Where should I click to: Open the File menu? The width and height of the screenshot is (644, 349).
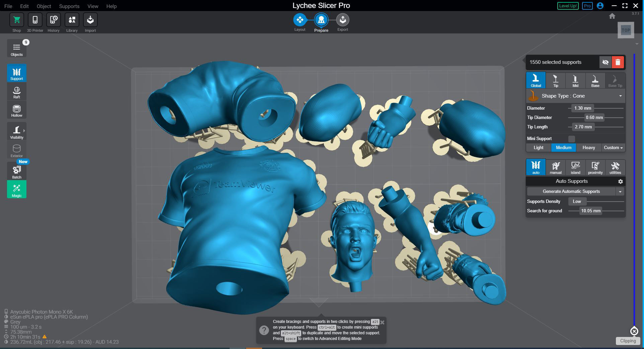pyautogui.click(x=8, y=6)
